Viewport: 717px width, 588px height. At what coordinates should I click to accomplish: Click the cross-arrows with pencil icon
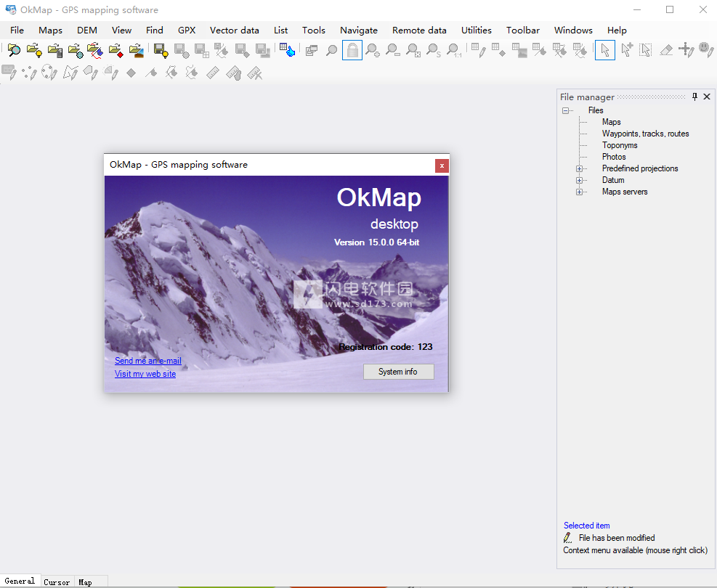tap(686, 50)
